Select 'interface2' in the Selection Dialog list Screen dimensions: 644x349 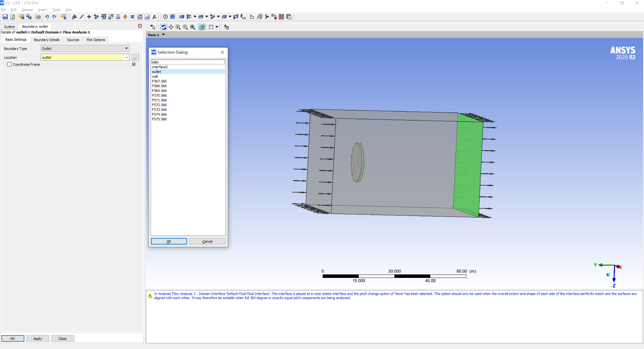188,67
